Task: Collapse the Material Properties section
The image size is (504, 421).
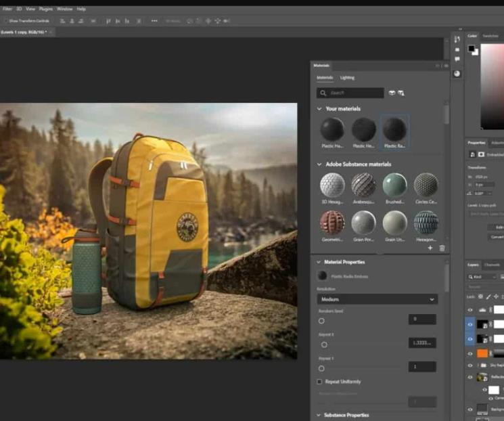Action: click(319, 262)
